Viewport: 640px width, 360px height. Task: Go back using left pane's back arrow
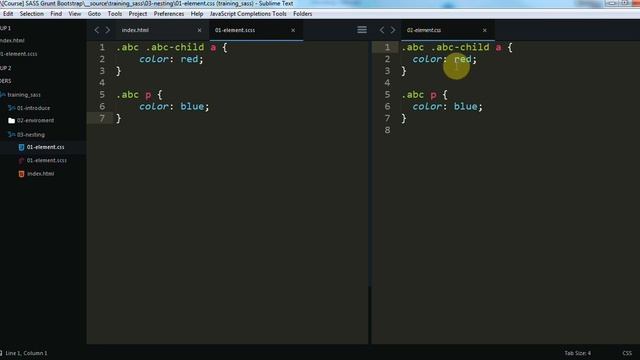click(96, 30)
